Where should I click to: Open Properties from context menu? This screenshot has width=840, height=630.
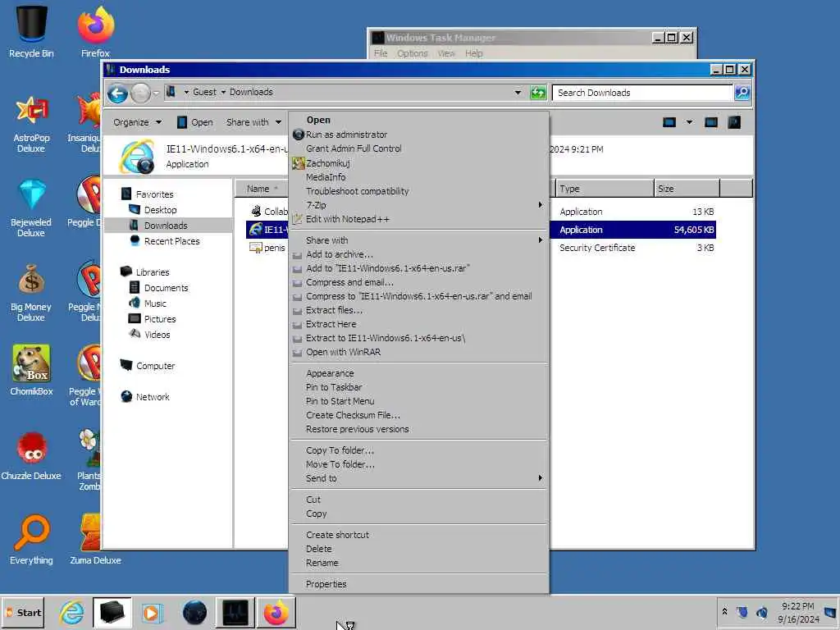[419, 584]
